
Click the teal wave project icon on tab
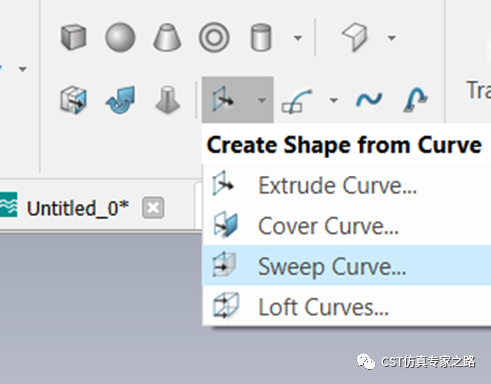[8, 205]
